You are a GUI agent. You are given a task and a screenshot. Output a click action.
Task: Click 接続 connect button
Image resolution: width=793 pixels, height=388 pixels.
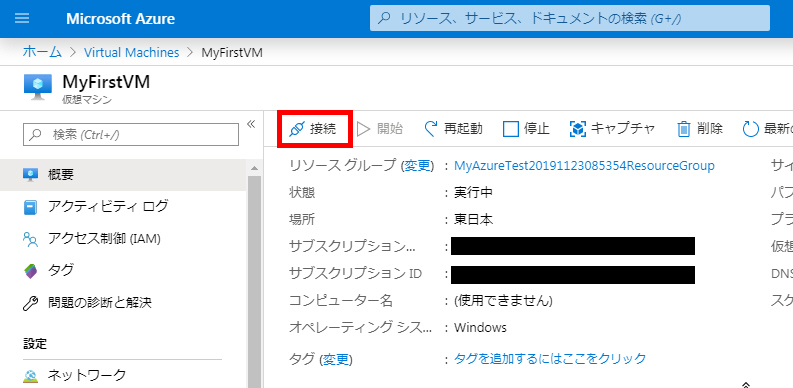314,129
